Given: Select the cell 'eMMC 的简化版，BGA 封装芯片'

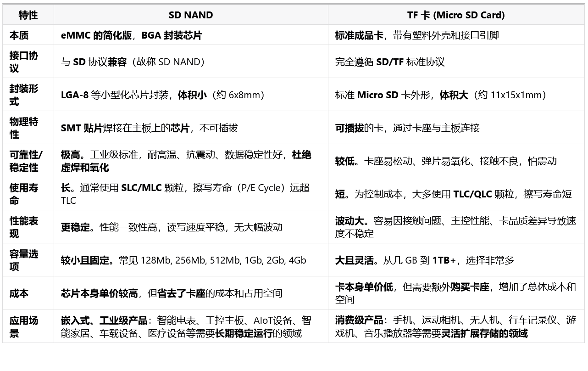Looking at the screenshot, I should (191, 35).
